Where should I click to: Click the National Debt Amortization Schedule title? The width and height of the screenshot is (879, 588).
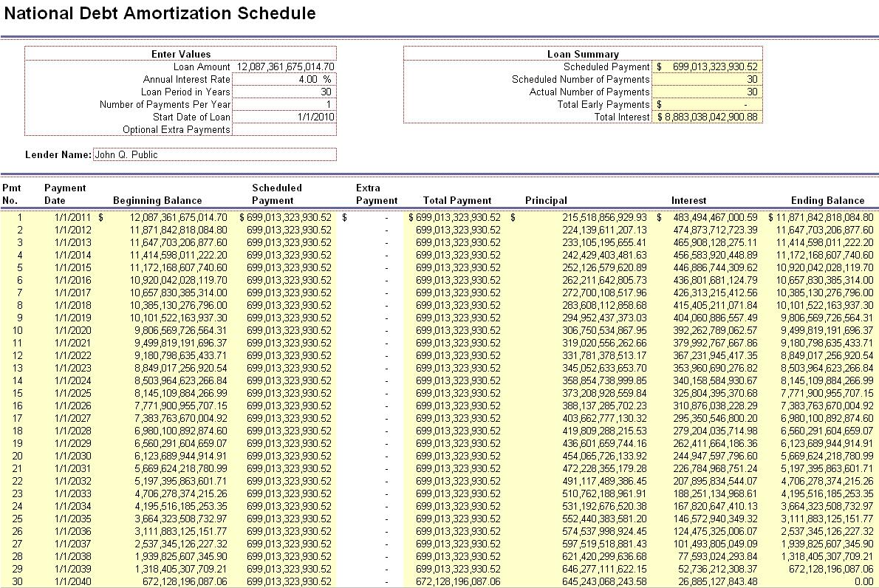click(x=160, y=13)
